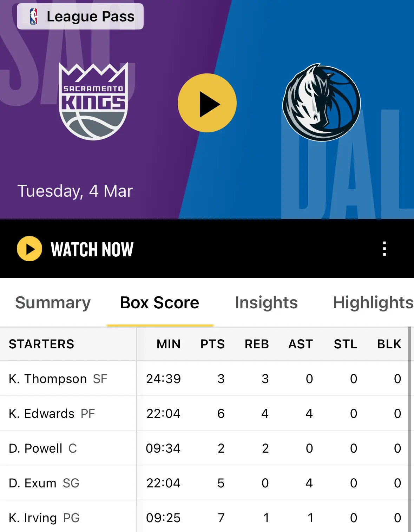Select the Box Score tab

click(160, 302)
